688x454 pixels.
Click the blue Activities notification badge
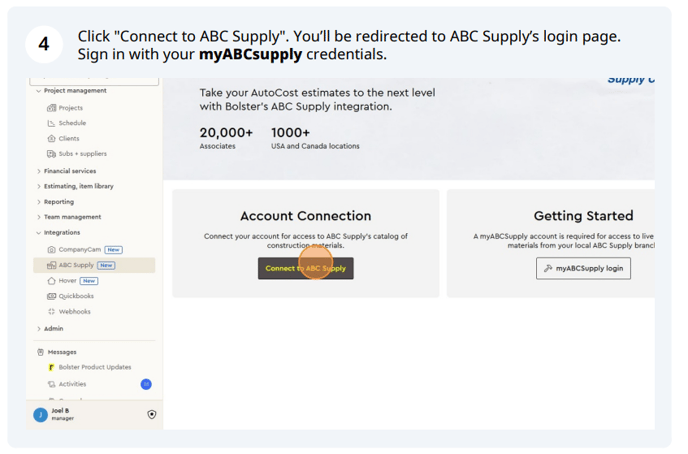146,384
